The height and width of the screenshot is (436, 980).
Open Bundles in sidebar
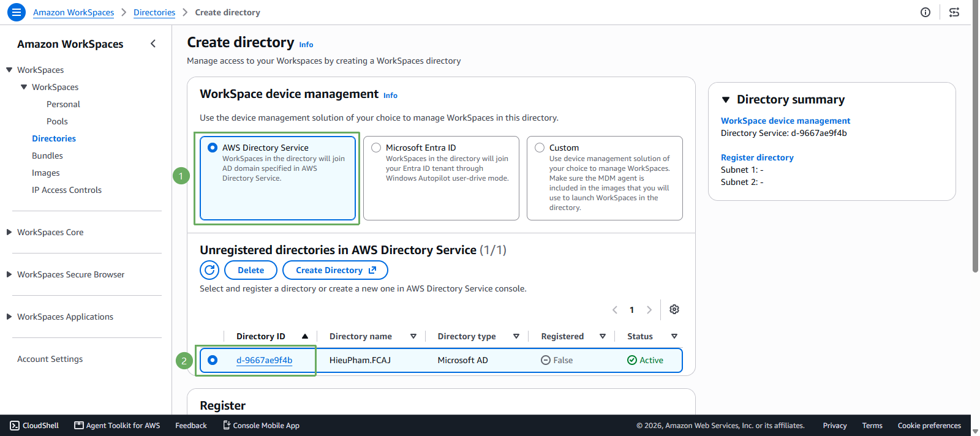[47, 156]
